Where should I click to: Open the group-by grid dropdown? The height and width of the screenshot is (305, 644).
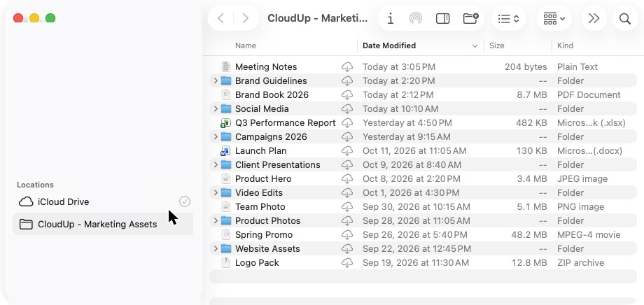[x=554, y=18]
